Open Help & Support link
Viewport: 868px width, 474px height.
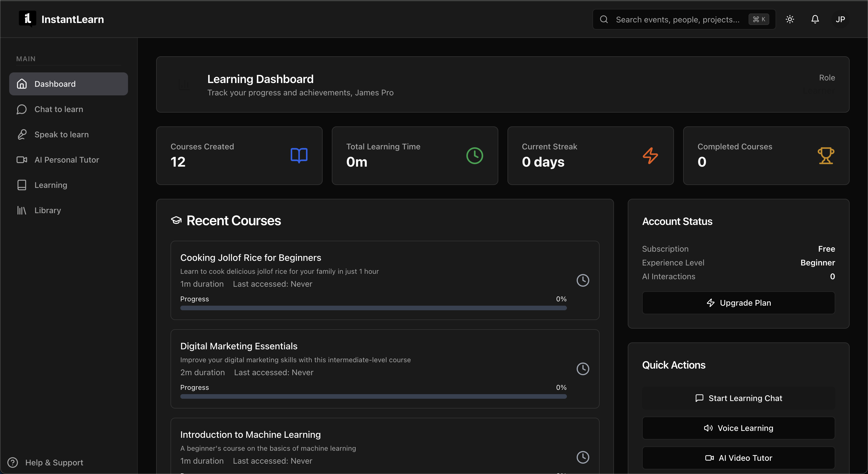(x=54, y=463)
